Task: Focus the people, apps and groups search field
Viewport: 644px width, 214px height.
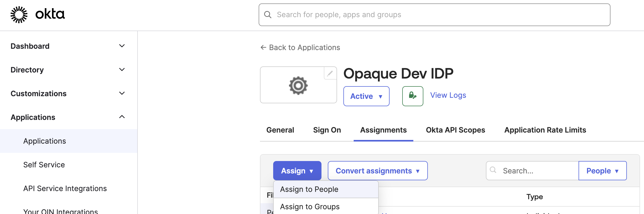Action: click(x=438, y=15)
